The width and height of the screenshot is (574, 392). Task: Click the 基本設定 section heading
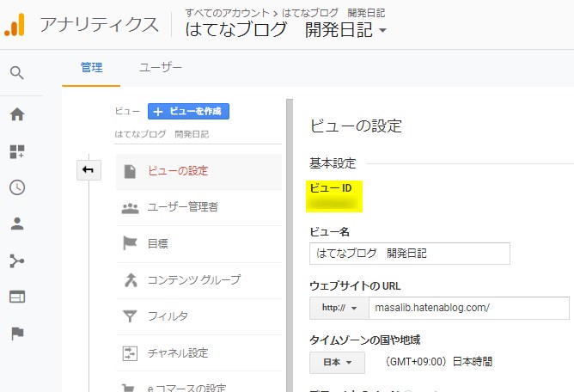pos(333,163)
